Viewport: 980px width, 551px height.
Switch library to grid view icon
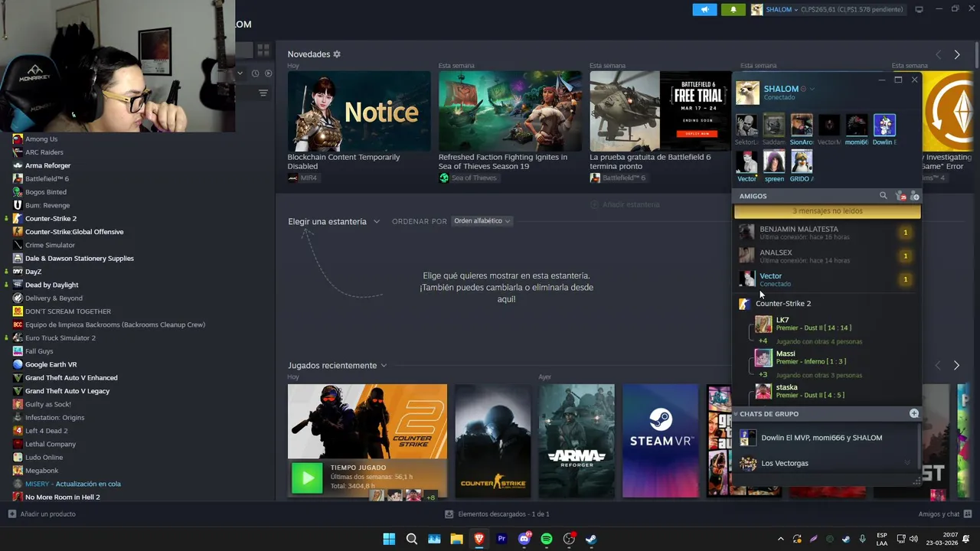[263, 50]
